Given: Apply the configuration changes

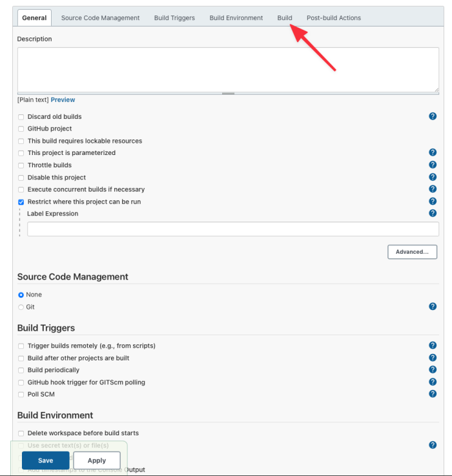Looking at the screenshot, I should [x=97, y=460].
